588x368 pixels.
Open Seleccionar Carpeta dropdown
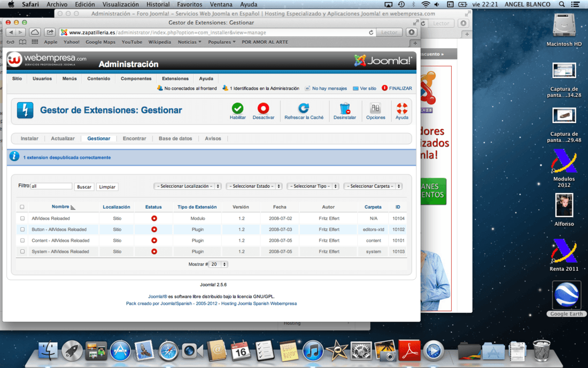(x=373, y=186)
